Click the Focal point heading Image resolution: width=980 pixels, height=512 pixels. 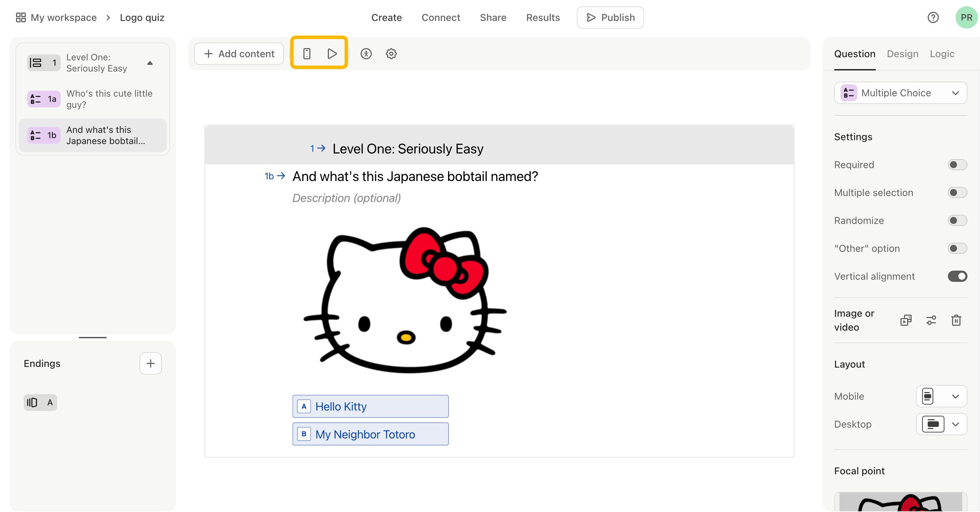(x=859, y=471)
